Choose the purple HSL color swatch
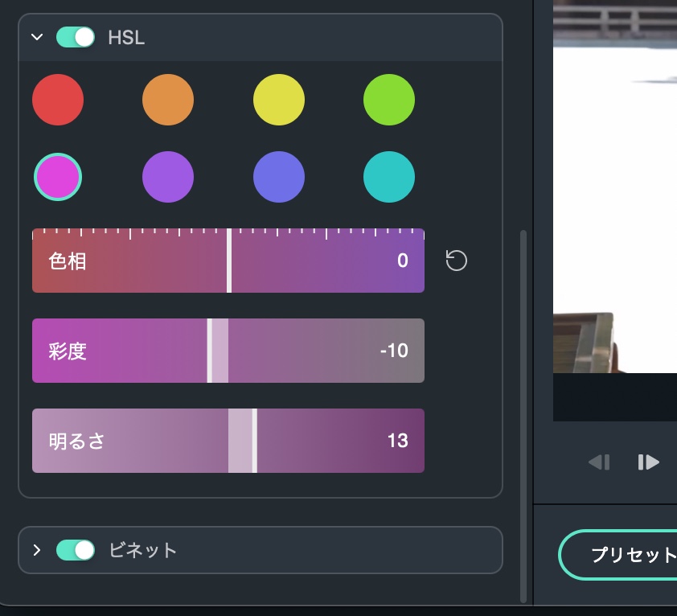The height and width of the screenshot is (616, 677). [168, 176]
